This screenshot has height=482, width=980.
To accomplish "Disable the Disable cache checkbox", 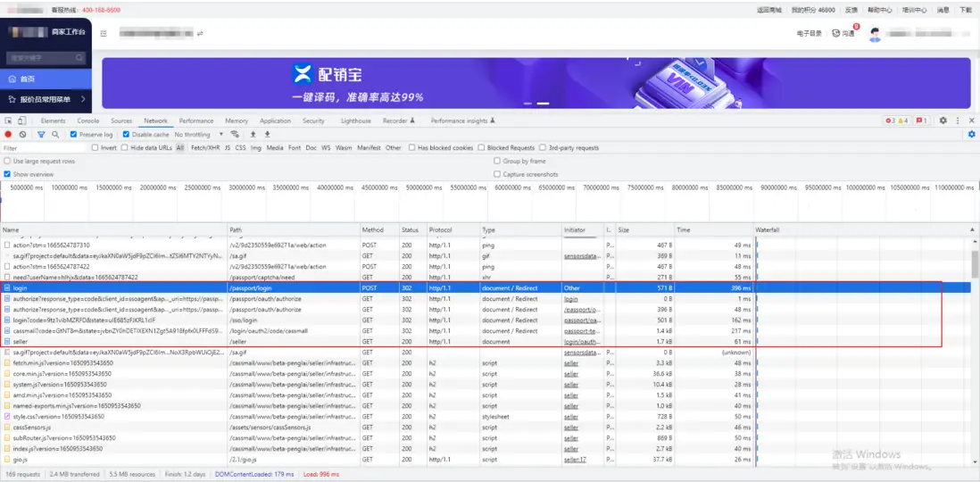I will (x=126, y=135).
